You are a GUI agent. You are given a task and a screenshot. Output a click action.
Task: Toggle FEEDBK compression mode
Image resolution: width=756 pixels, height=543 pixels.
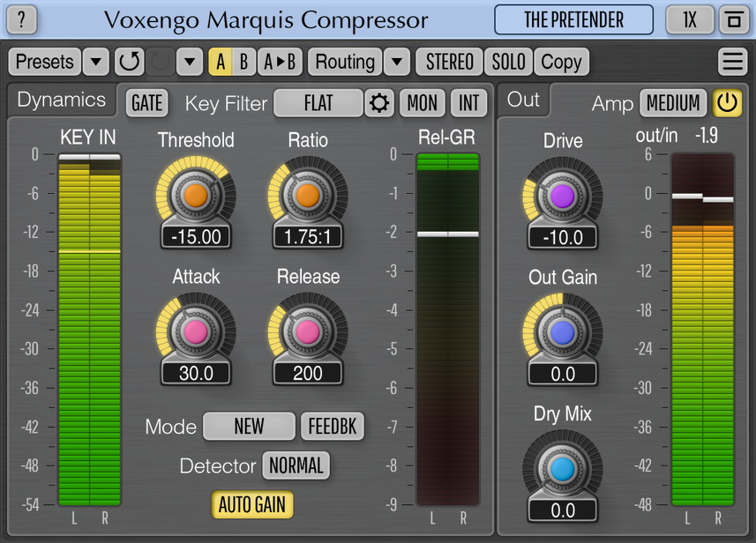(333, 427)
